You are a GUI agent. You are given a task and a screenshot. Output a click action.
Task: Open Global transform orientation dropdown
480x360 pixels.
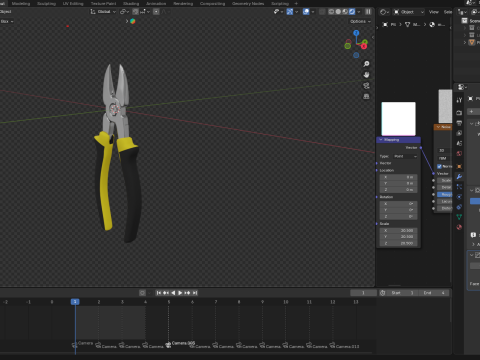[x=103, y=12]
